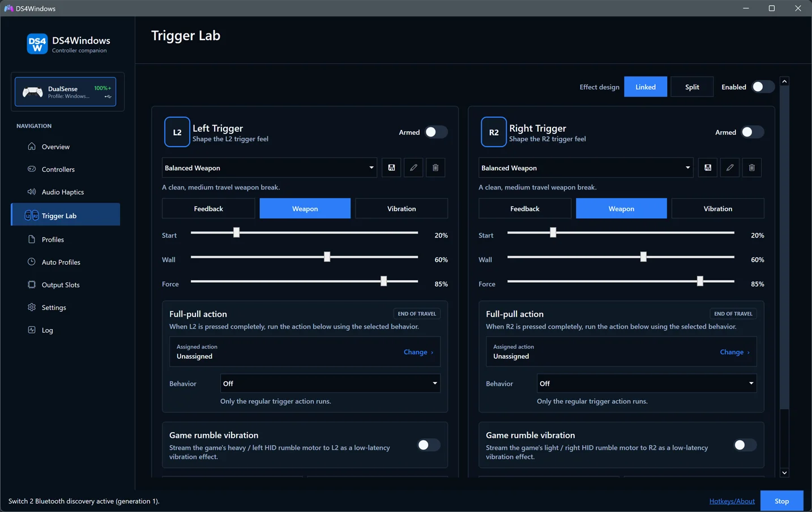Toggle the Enabled switch for trigger effects
The height and width of the screenshot is (512, 812).
coord(763,87)
